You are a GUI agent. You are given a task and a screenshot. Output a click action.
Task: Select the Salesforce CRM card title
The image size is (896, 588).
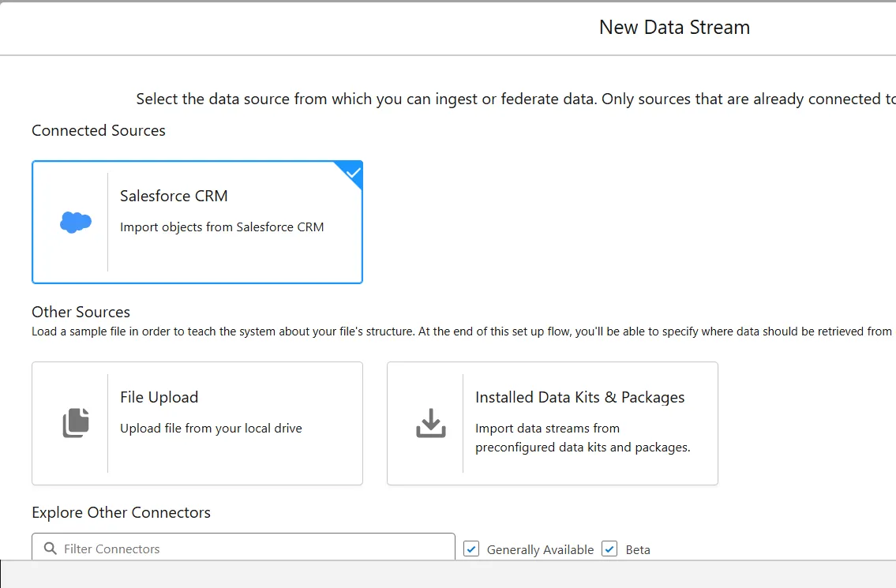tap(174, 196)
